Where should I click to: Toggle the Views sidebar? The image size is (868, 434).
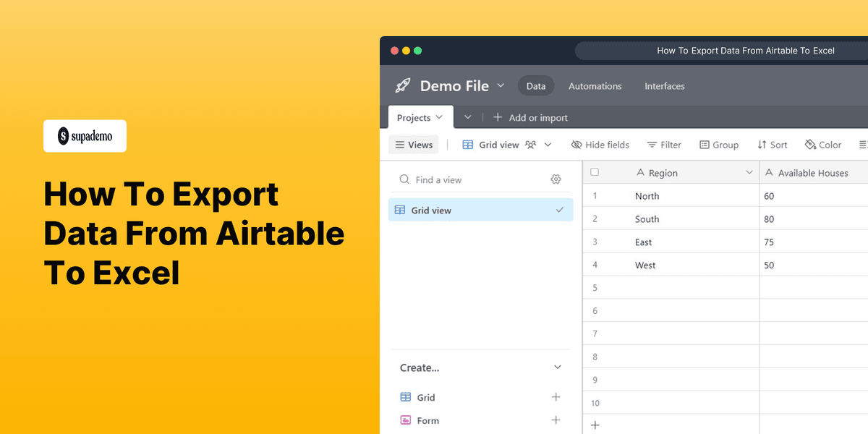tap(413, 144)
